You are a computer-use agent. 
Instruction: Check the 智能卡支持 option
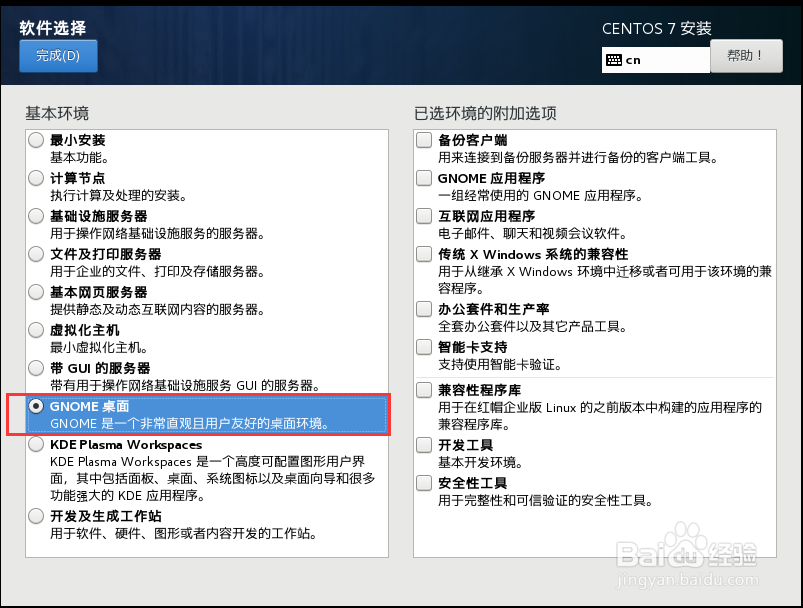423,347
